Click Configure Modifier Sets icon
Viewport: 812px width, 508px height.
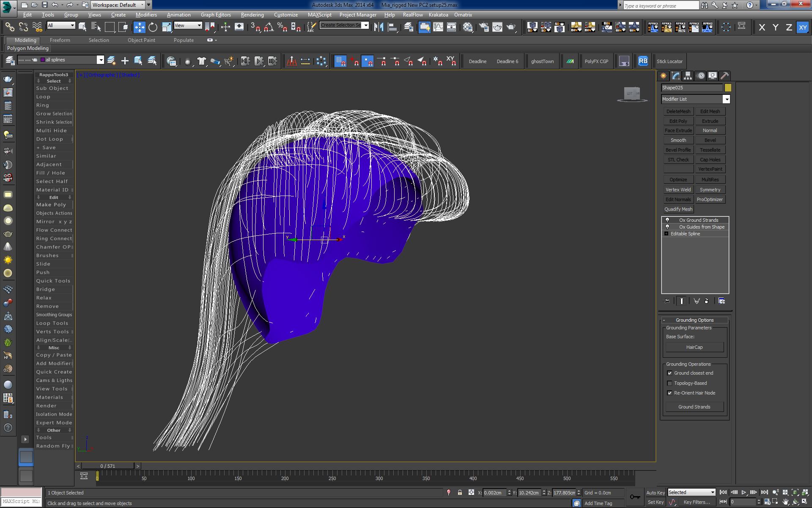[x=721, y=301]
